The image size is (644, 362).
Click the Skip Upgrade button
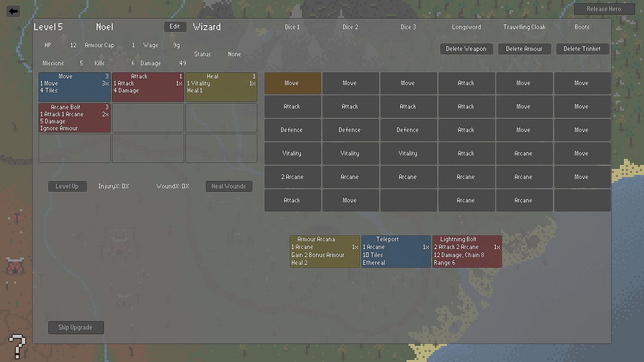76,327
